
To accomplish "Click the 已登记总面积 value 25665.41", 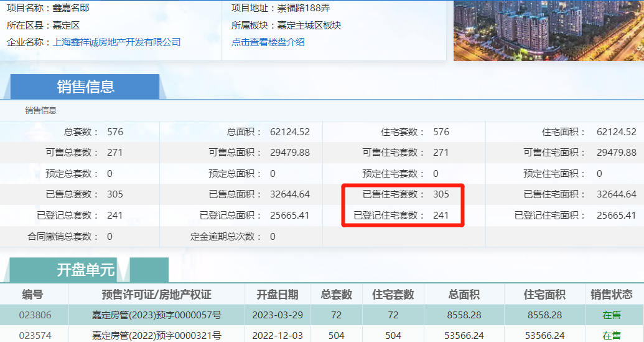I will 289,216.
